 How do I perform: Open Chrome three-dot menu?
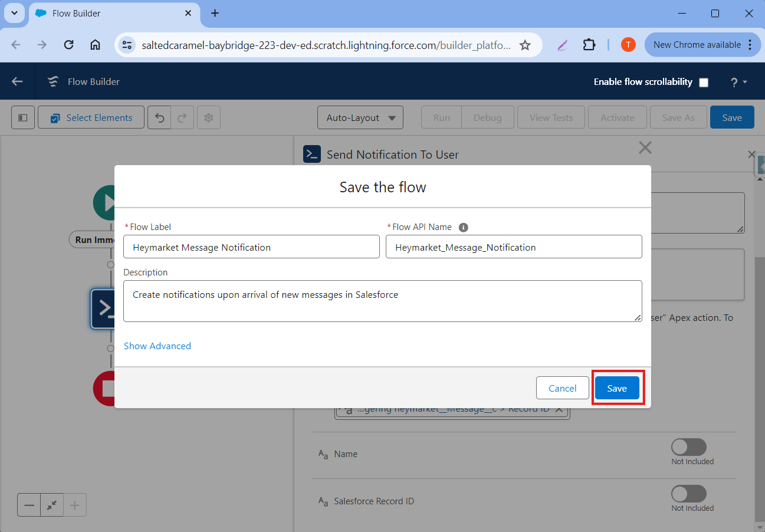point(750,45)
